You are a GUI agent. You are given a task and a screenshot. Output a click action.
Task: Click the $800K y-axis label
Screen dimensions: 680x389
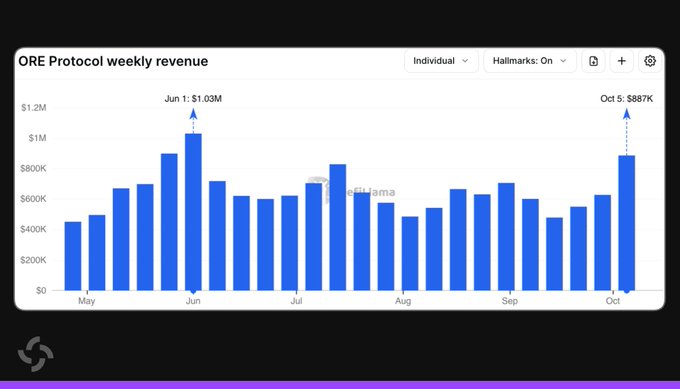pyautogui.click(x=33, y=168)
